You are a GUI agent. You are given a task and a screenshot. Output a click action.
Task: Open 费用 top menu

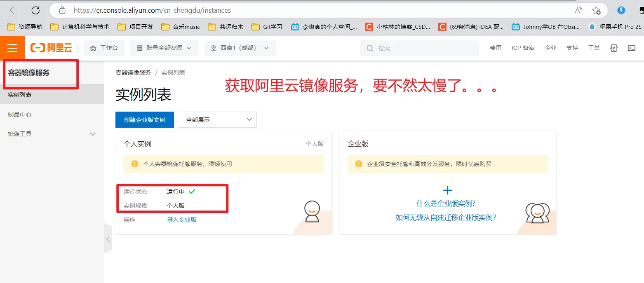tap(496, 48)
